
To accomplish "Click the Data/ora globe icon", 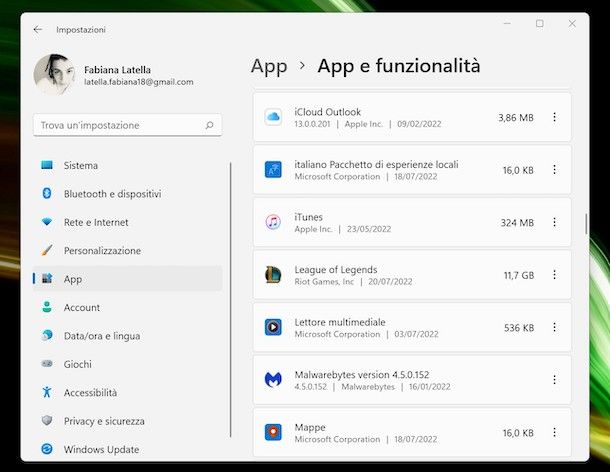I will pos(47,335).
